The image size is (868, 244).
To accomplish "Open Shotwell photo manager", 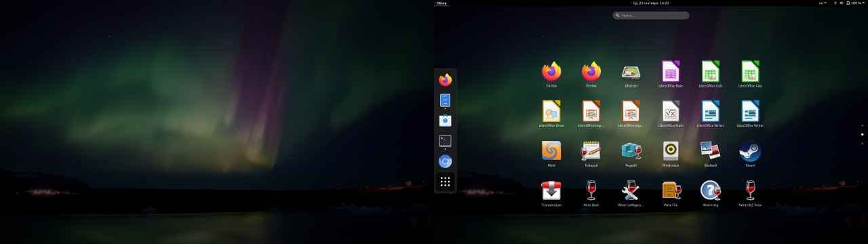I will pyautogui.click(x=710, y=152).
